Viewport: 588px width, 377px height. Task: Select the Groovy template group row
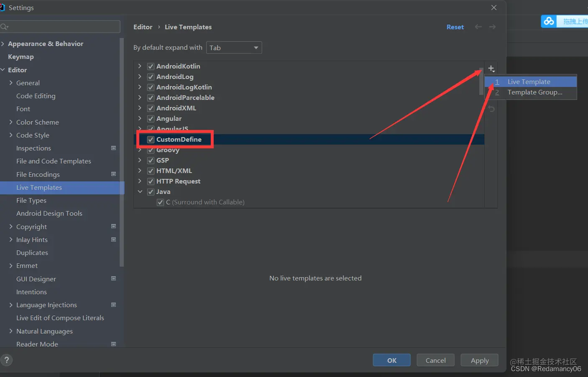pos(309,150)
